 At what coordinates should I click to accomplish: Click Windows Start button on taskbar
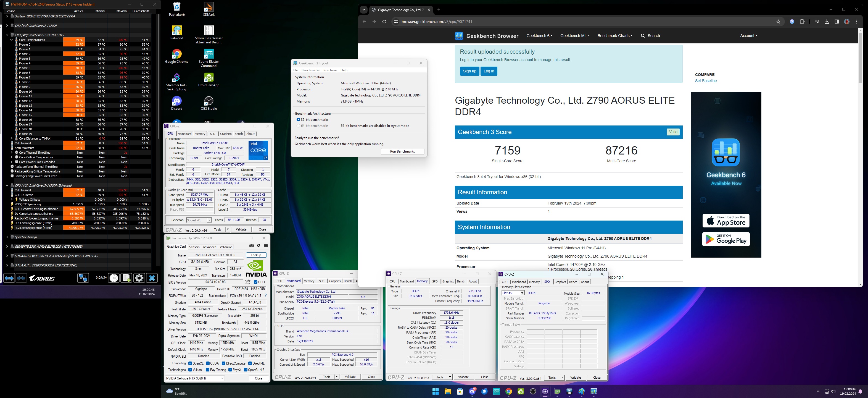(x=436, y=392)
